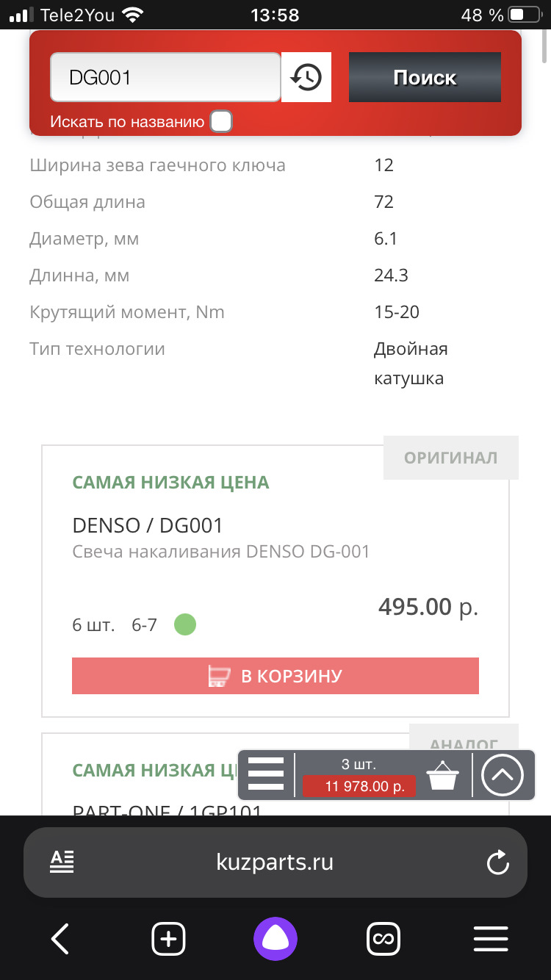Reload the kuzparts.ru page
Image resolution: width=551 pixels, height=980 pixels.
[497, 862]
